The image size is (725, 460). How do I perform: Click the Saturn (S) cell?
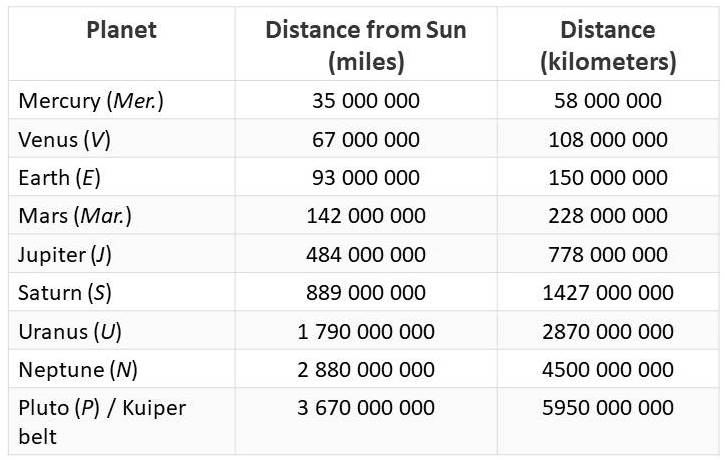point(65,293)
